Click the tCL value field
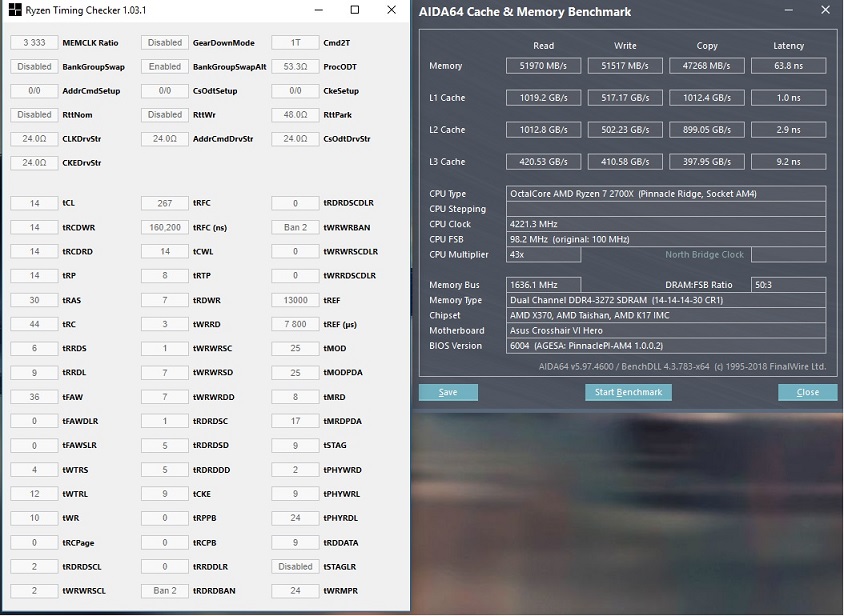 coord(34,203)
